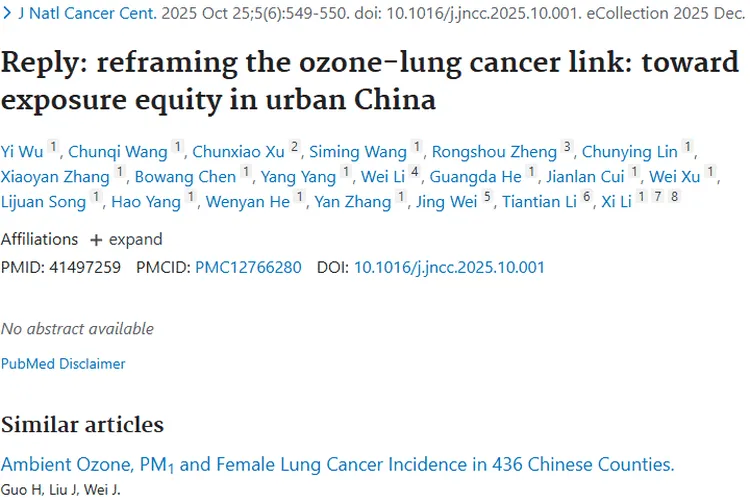750x500 pixels.
Task: Click author Jing Wei
Action: pyautogui.click(x=449, y=202)
